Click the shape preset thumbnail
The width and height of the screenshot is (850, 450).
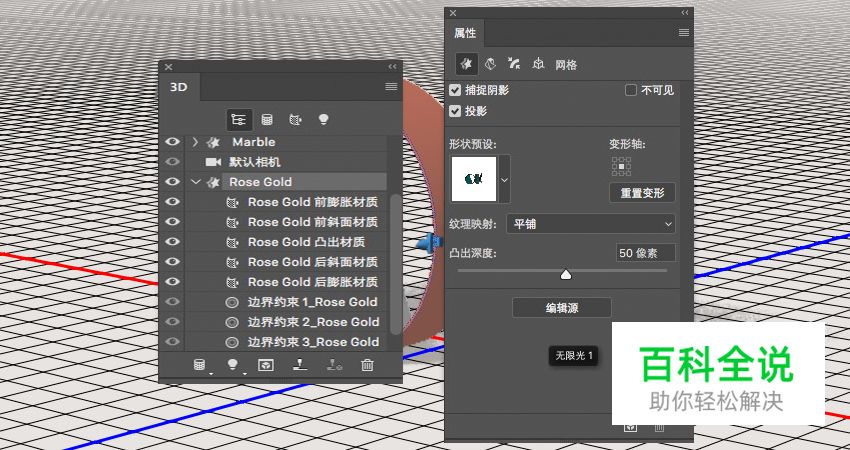pos(474,178)
